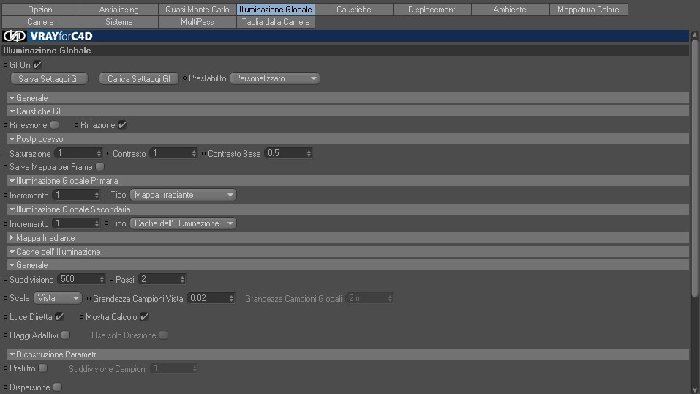700x394 pixels.
Task: Switch to the Antialiasing tab
Action: pos(119,9)
